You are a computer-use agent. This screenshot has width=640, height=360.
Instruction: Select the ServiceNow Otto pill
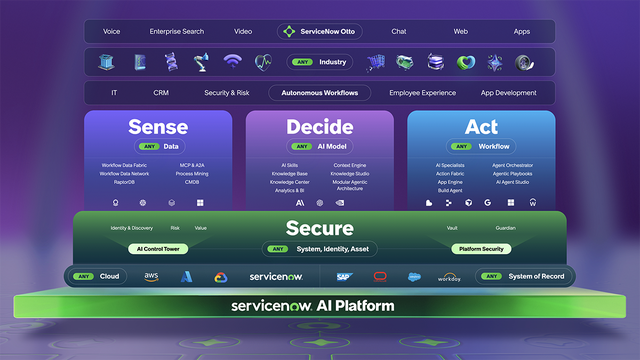tap(320, 31)
